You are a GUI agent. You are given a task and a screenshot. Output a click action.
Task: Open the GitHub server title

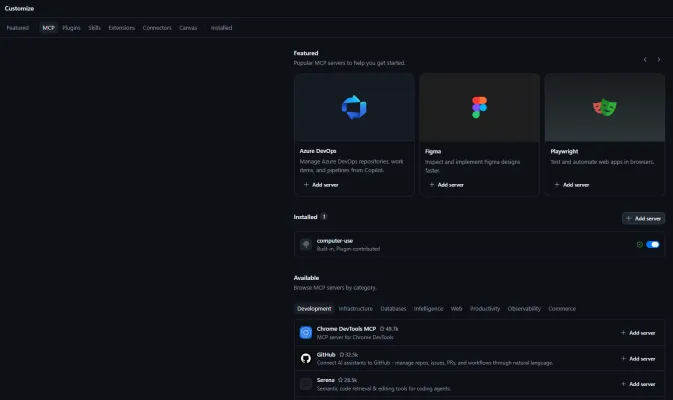(x=326, y=355)
